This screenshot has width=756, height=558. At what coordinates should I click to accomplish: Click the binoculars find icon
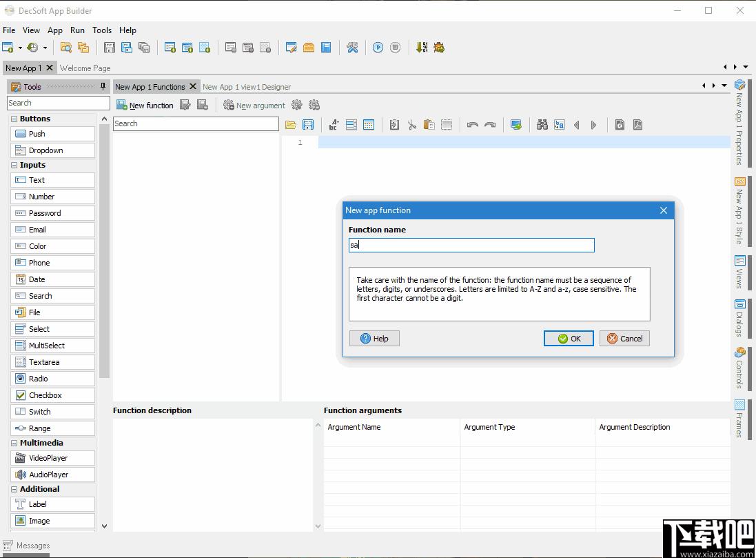[542, 125]
